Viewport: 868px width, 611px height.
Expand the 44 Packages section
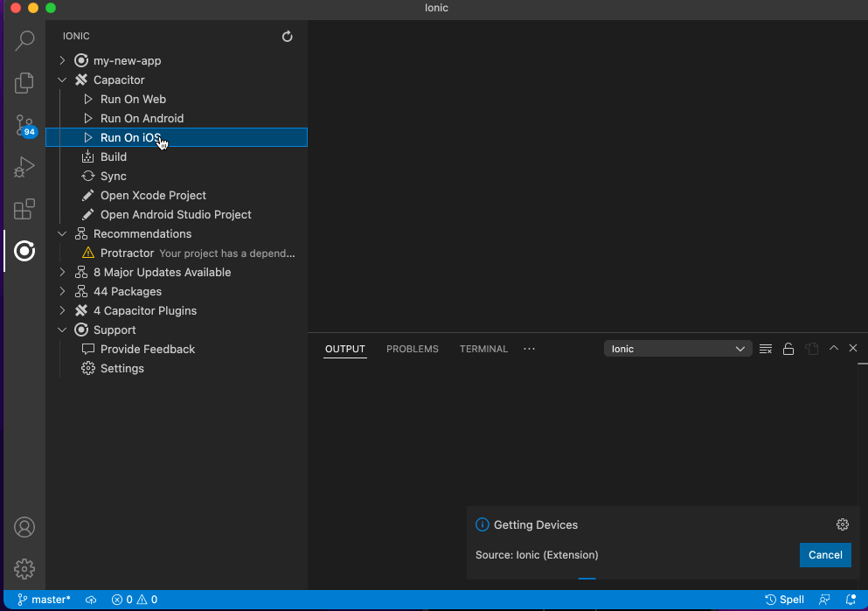coord(61,291)
